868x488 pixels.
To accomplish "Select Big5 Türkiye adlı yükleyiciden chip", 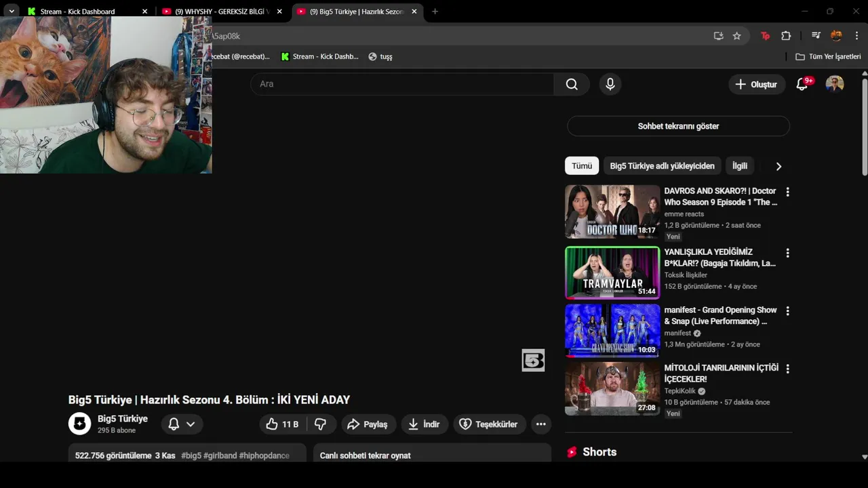I will point(662,166).
